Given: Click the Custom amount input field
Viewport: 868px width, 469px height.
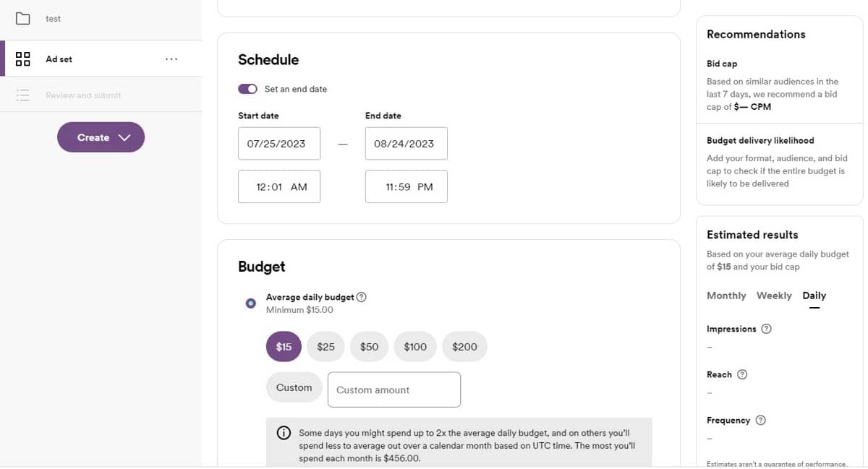Looking at the screenshot, I should [394, 390].
